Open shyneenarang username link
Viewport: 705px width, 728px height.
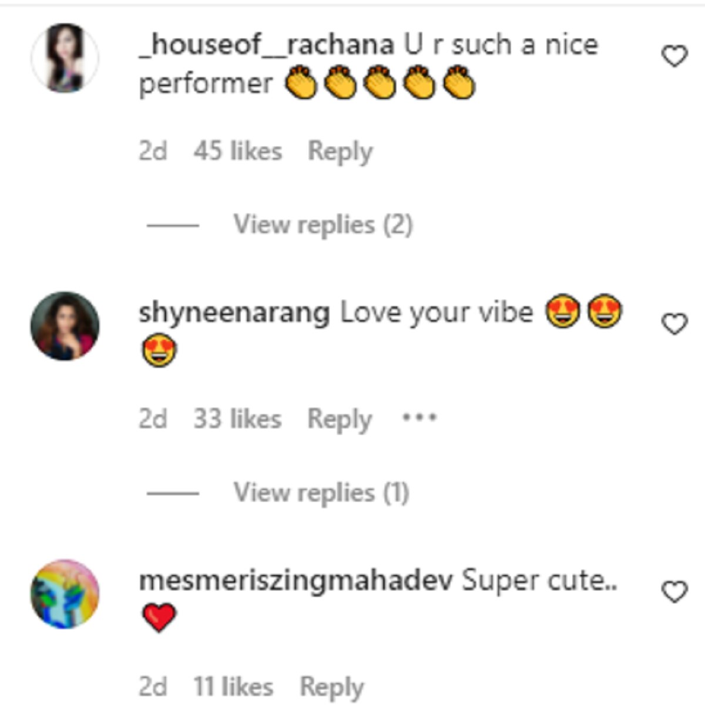pyautogui.click(x=234, y=312)
